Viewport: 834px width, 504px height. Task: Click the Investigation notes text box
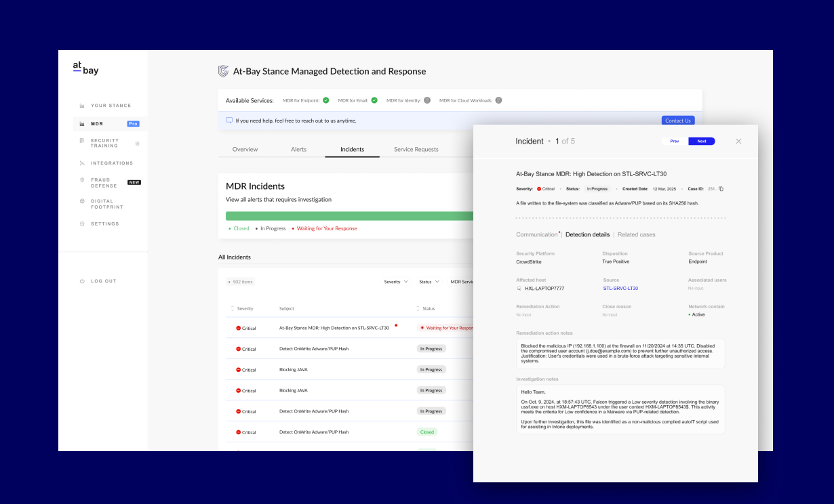[620, 409]
